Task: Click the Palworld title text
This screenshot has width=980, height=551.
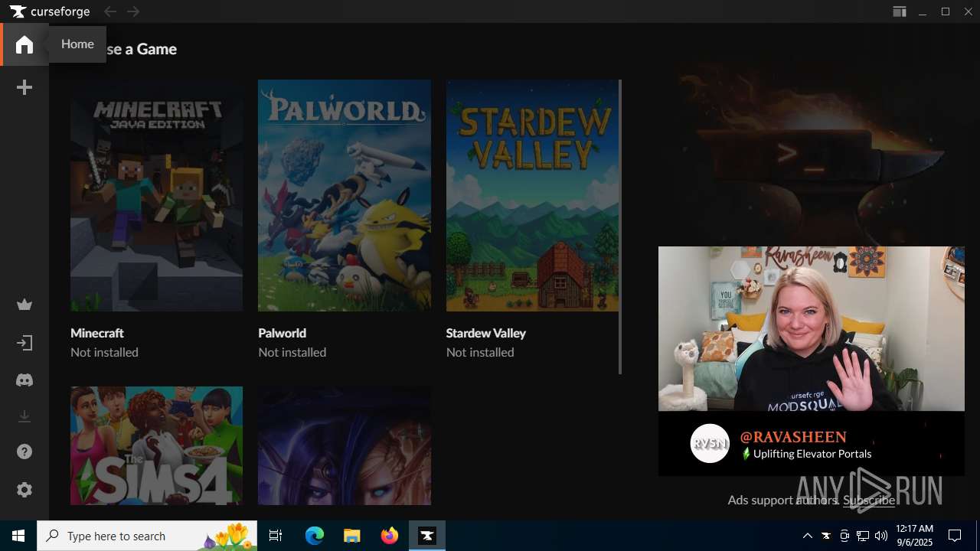Action: (x=283, y=333)
